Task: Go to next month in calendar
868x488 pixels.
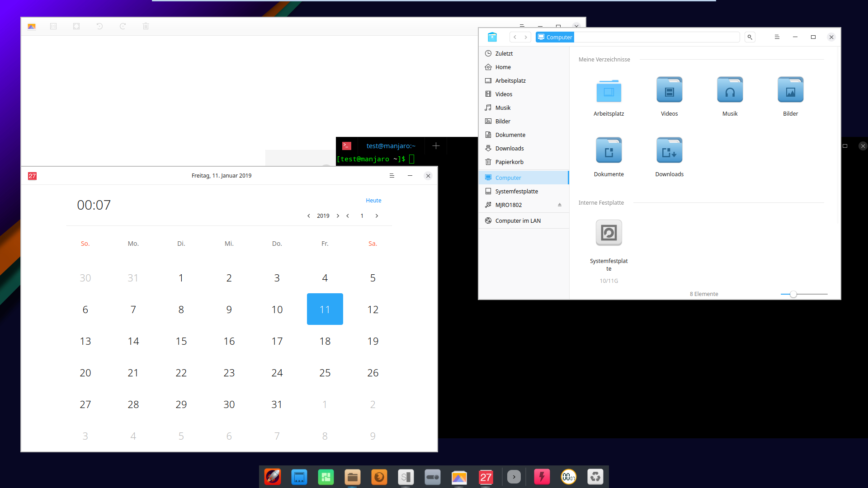Action: click(377, 216)
